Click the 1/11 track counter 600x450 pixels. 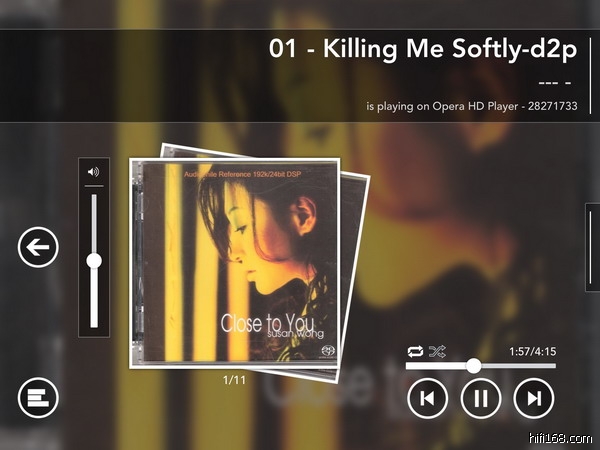pyautogui.click(x=234, y=380)
